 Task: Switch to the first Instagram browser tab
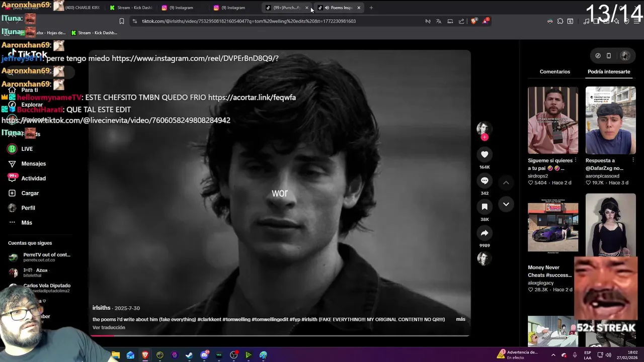pyautogui.click(x=181, y=8)
